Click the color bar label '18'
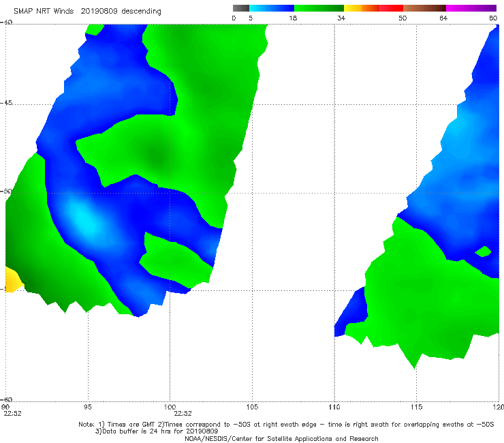This screenshot has height=443, width=504. (293, 18)
